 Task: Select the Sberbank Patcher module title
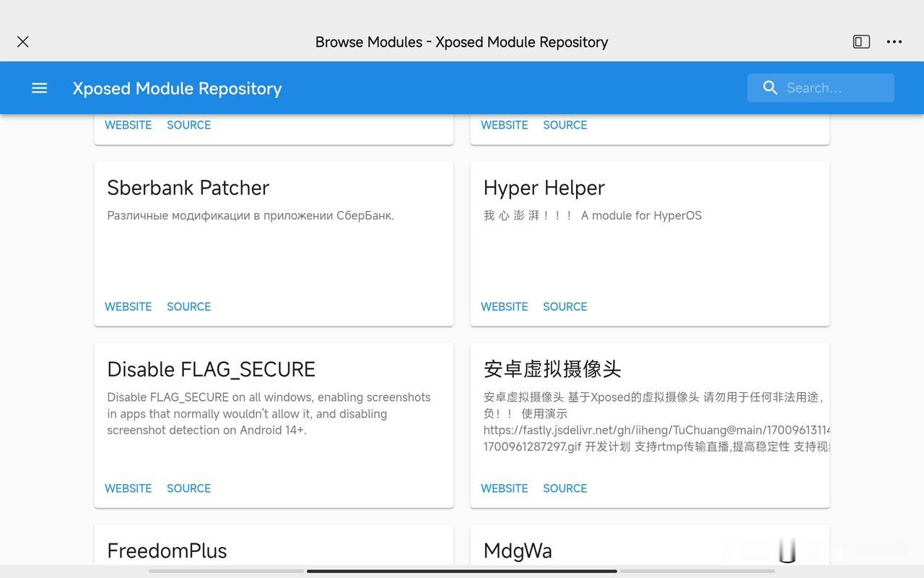tap(188, 188)
